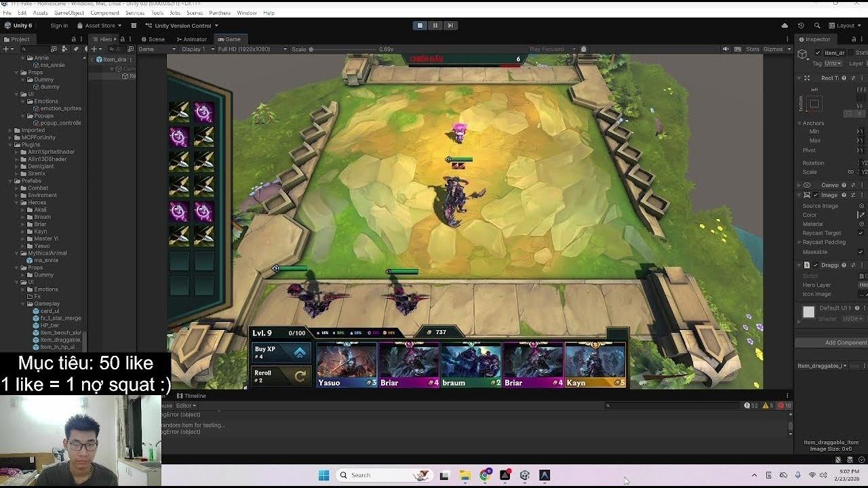The width and height of the screenshot is (868, 488).
Task: Open the GameObject menu
Action: pyautogui.click(x=69, y=13)
